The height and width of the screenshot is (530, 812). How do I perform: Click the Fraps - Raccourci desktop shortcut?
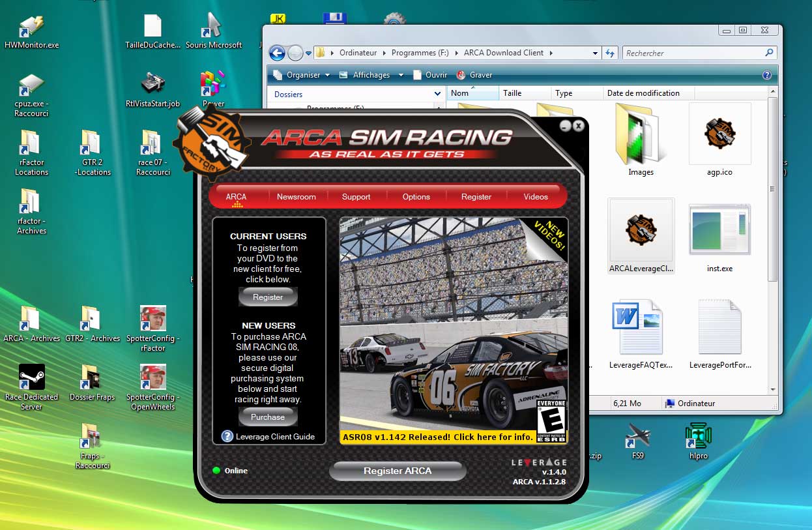point(92,446)
